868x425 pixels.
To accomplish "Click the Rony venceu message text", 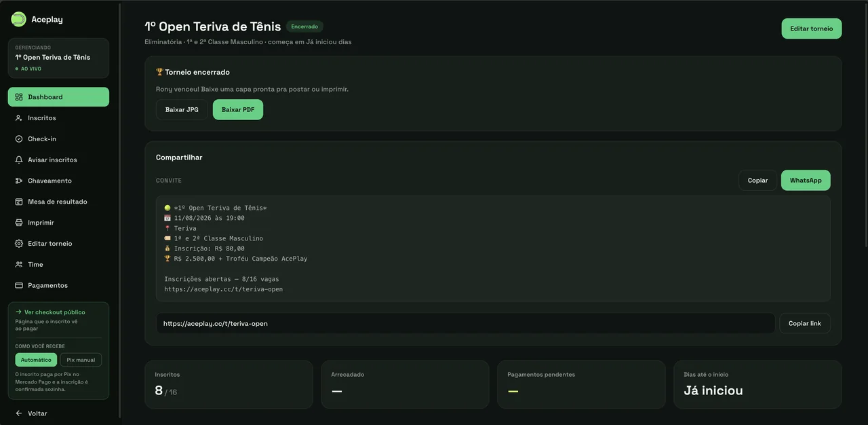I will (252, 89).
